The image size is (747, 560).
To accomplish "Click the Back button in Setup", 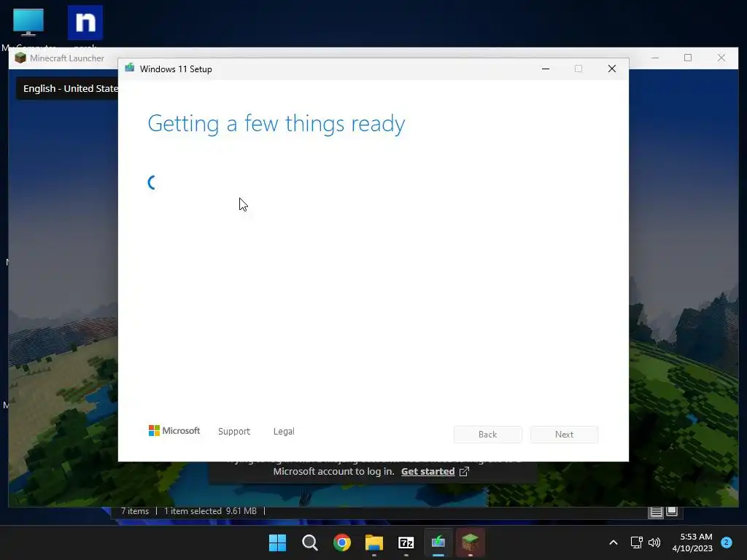I will (487, 435).
